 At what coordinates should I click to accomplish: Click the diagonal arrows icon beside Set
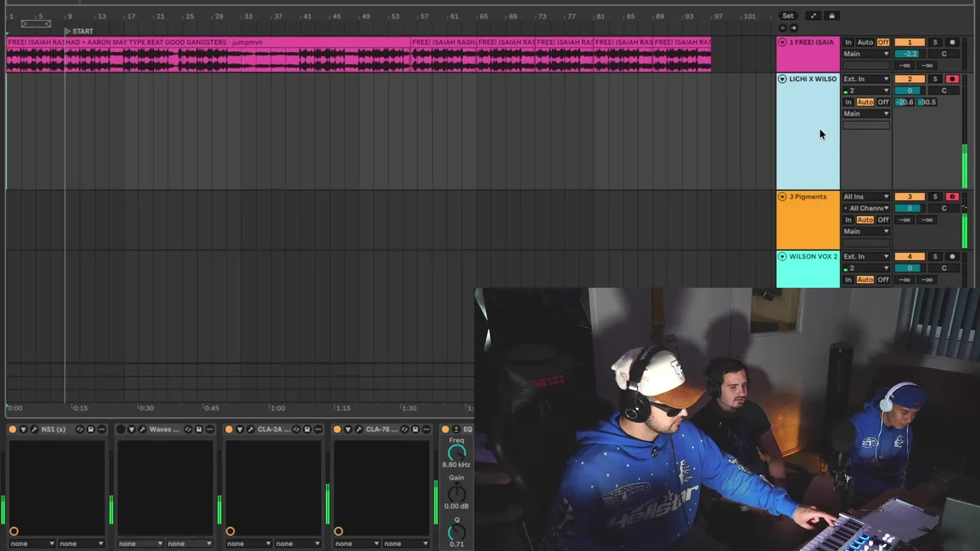[x=813, y=15]
